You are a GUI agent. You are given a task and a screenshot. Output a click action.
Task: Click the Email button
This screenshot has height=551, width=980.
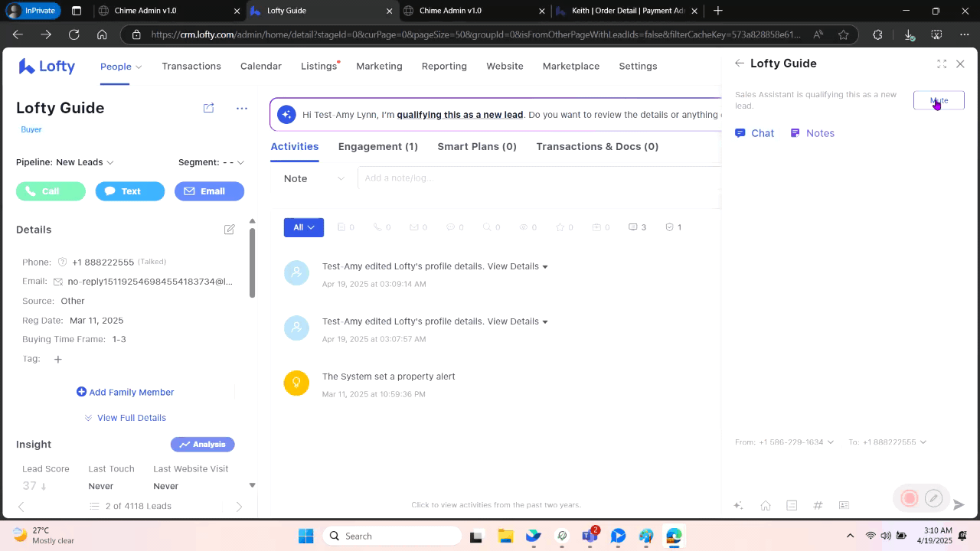coord(209,191)
